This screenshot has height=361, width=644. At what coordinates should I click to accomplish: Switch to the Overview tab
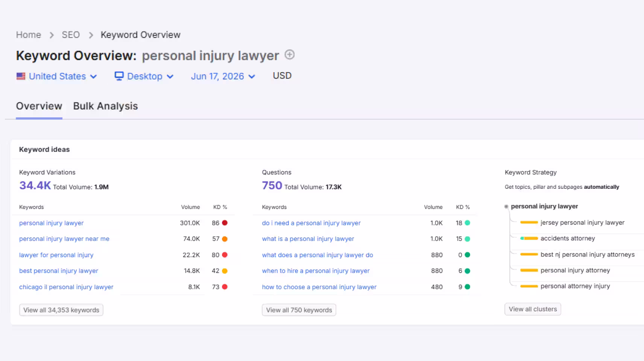pos(39,106)
